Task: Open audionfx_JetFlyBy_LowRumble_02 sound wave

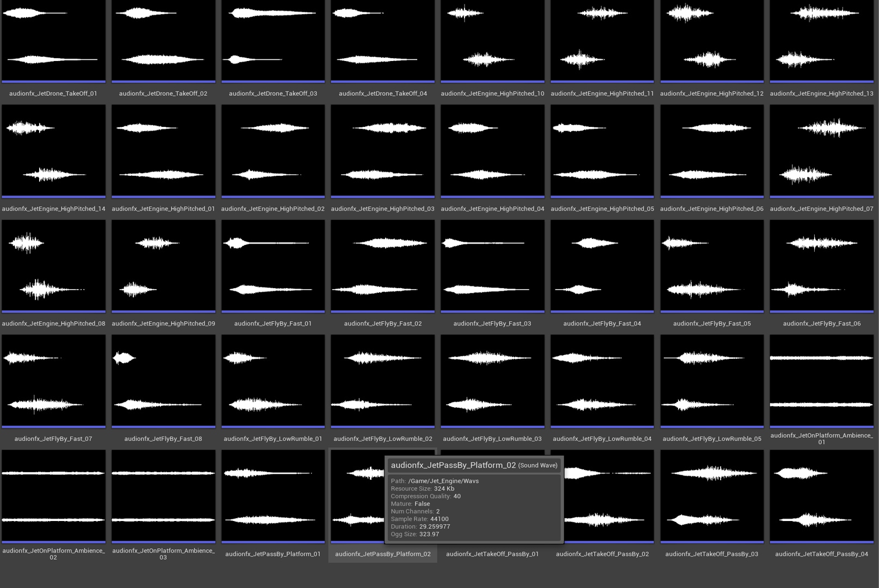Action: (x=382, y=381)
